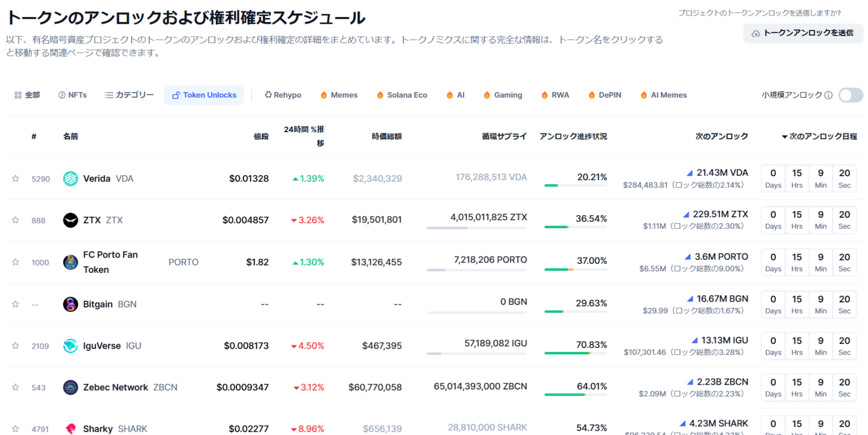Expand the 全部 view options

click(27, 95)
